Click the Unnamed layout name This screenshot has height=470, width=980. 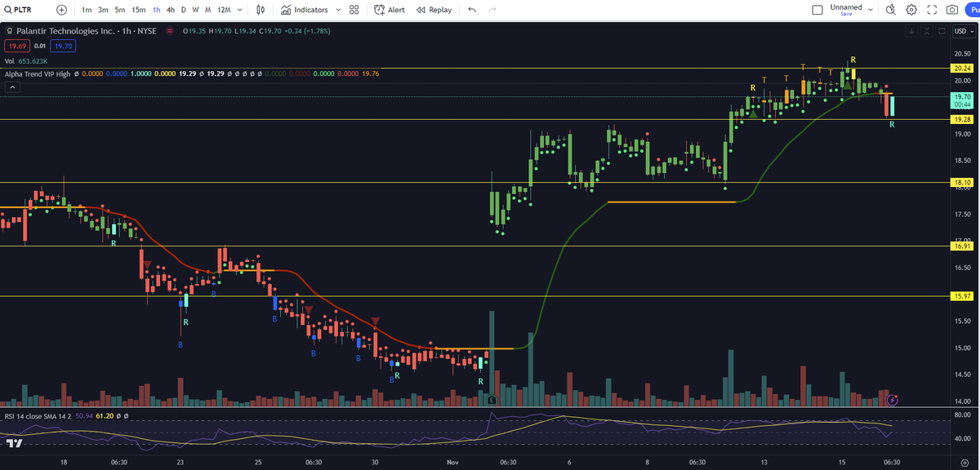845,7
